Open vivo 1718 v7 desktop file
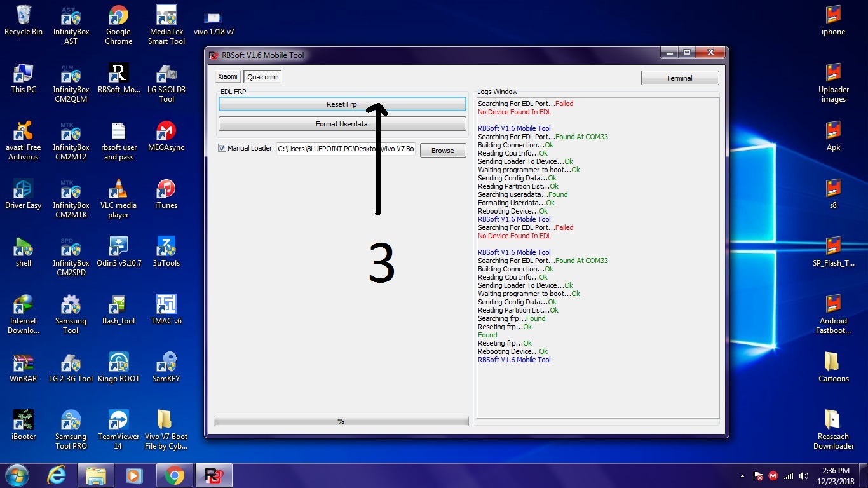Viewport: 868px width, 488px height. point(214,23)
